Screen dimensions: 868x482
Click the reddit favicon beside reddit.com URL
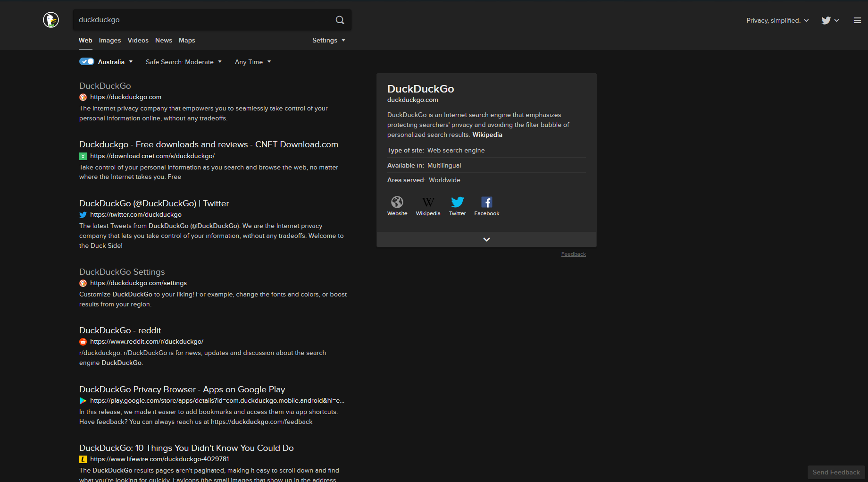83,342
